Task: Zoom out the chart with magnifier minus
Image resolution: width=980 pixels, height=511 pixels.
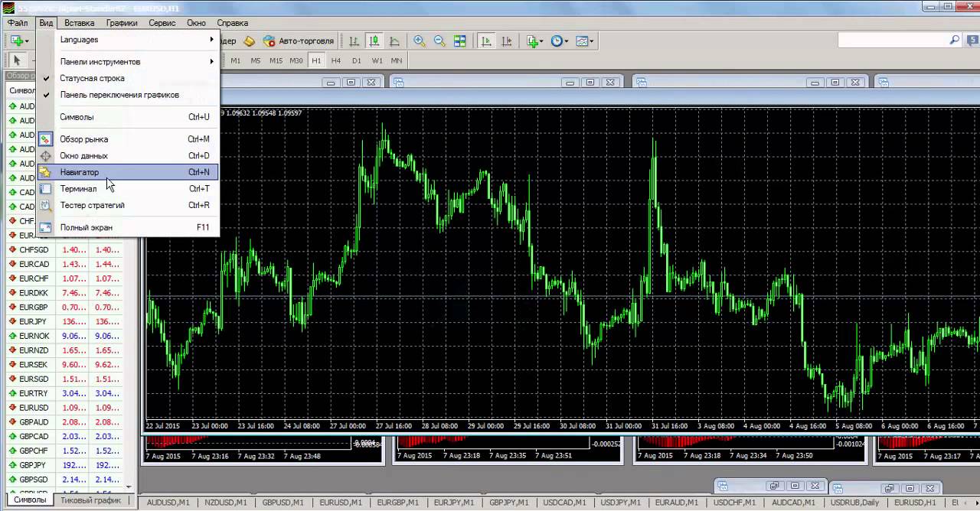Action: 439,41
